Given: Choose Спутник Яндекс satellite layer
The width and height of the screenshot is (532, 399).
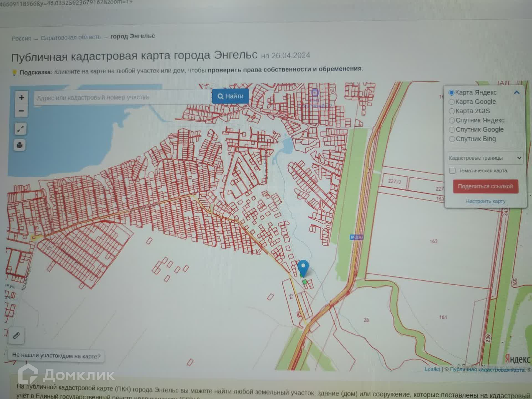Looking at the screenshot, I should tap(452, 121).
